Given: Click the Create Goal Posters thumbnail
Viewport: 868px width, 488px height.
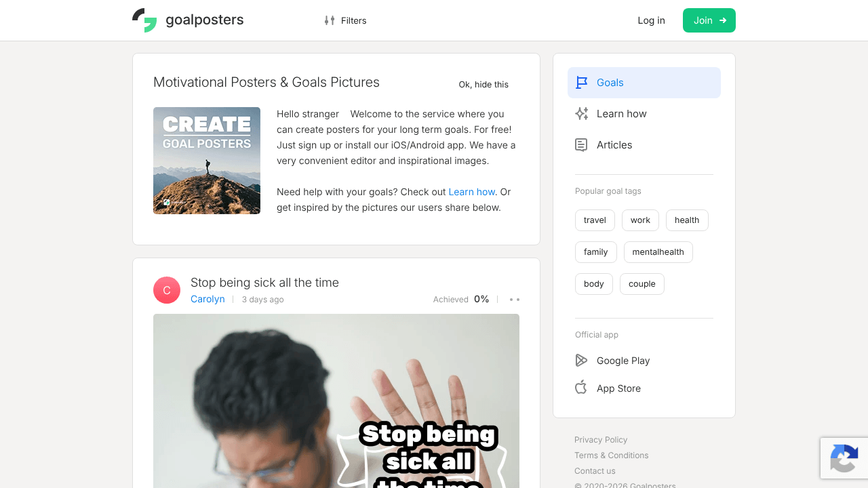Looking at the screenshot, I should pyautogui.click(x=207, y=161).
